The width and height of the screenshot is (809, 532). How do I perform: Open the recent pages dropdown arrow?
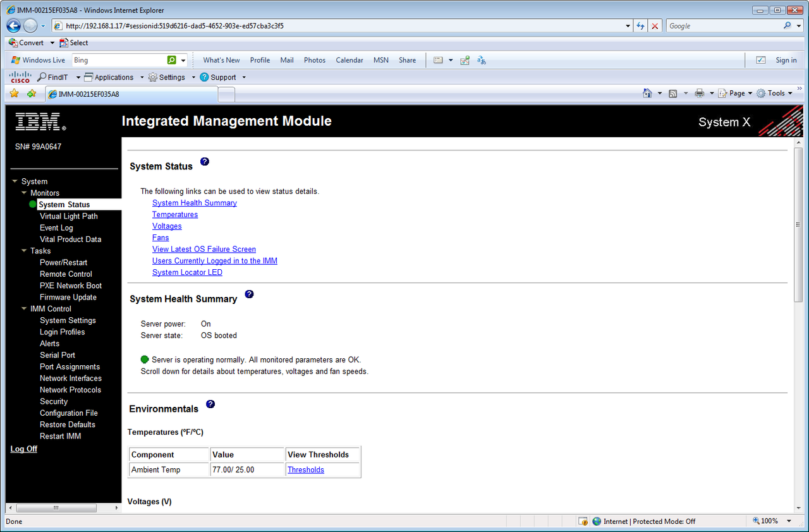[43, 26]
